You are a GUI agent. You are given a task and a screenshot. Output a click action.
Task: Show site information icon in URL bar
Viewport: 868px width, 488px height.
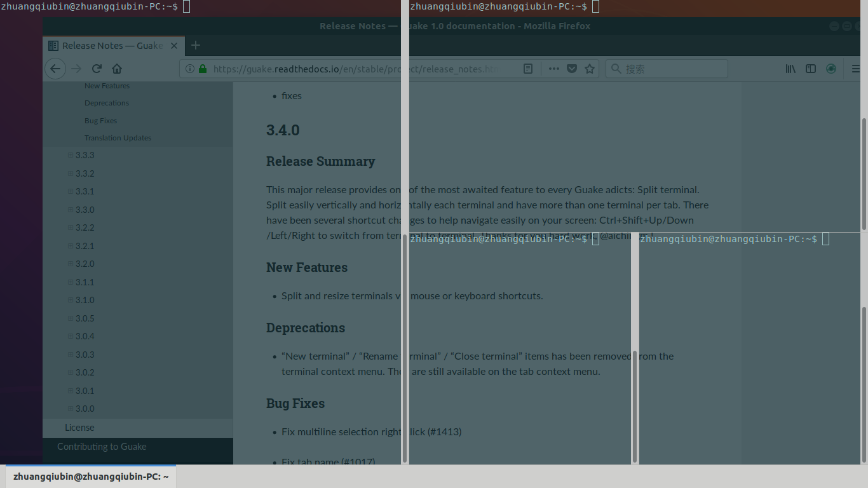[x=190, y=69]
